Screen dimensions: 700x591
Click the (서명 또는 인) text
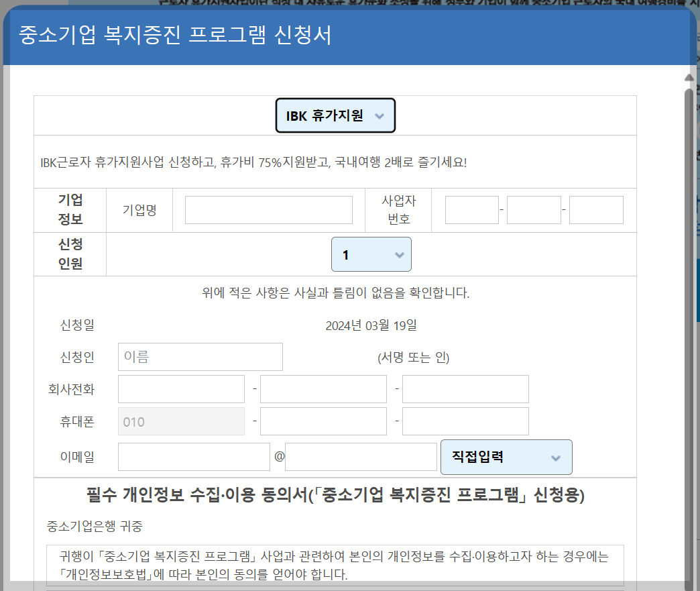coord(414,358)
